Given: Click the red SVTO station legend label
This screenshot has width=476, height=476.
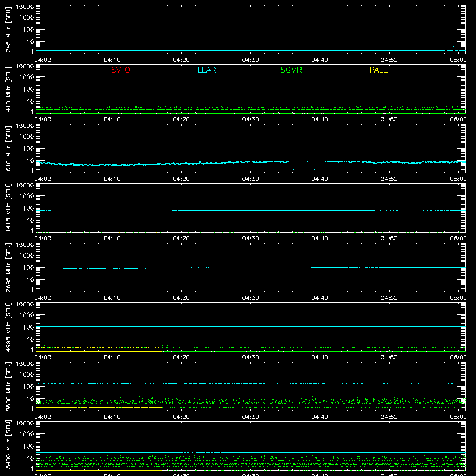Looking at the screenshot, I should pyautogui.click(x=121, y=70).
